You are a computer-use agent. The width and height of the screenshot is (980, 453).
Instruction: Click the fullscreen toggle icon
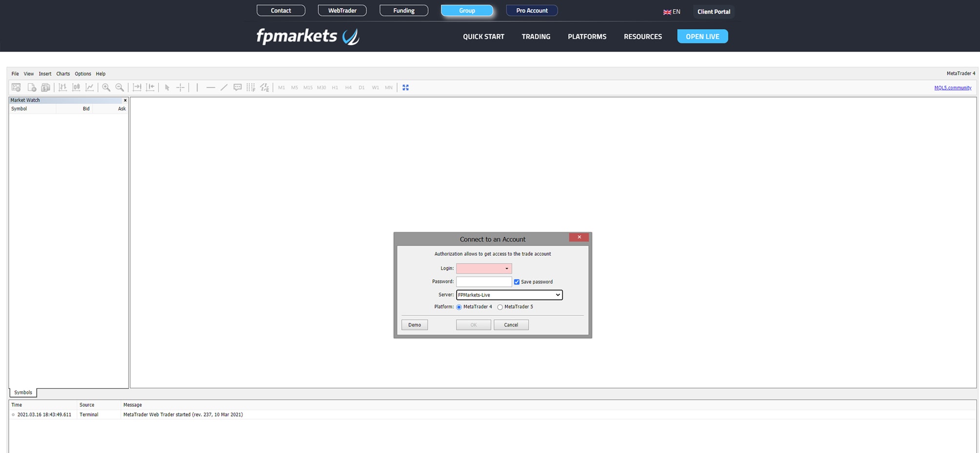405,87
